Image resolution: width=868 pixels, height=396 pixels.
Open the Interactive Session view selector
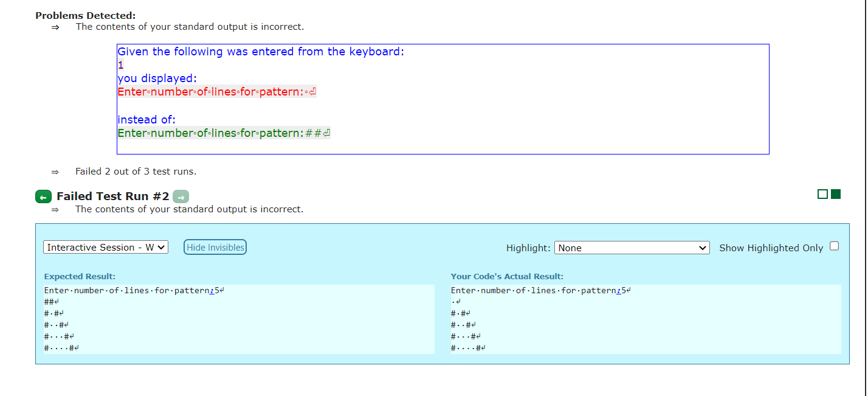[x=105, y=247]
